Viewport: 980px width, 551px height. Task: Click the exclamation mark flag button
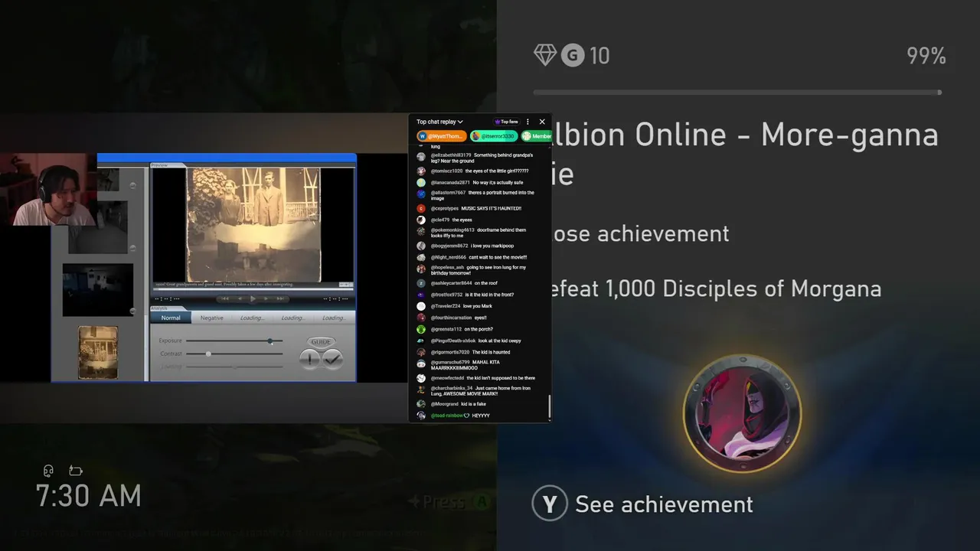310,358
